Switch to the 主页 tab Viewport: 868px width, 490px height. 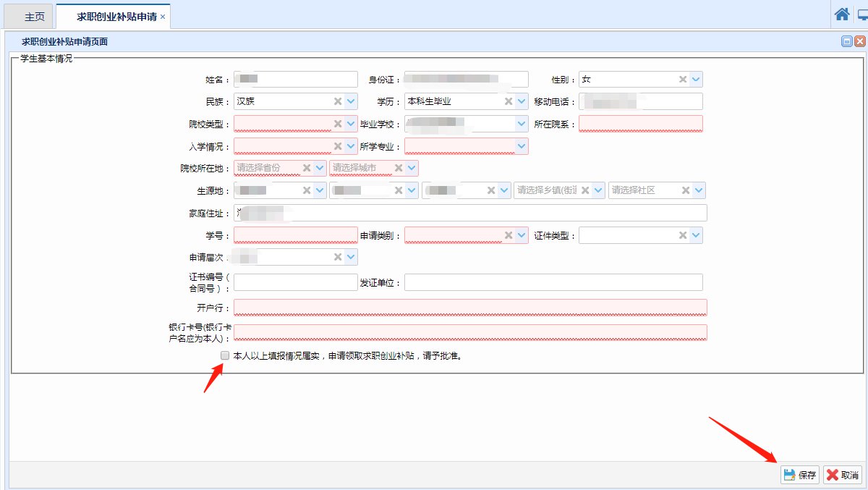[x=34, y=16]
